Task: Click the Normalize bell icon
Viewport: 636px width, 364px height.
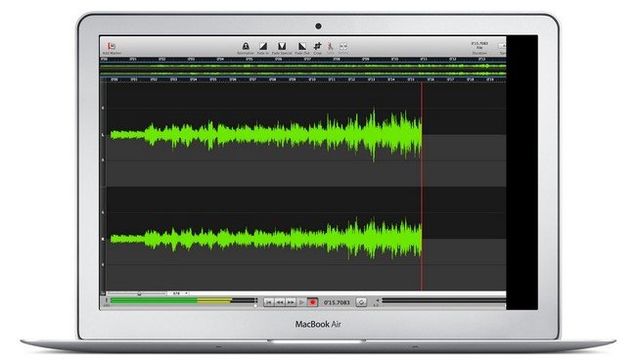Action: tap(246, 46)
